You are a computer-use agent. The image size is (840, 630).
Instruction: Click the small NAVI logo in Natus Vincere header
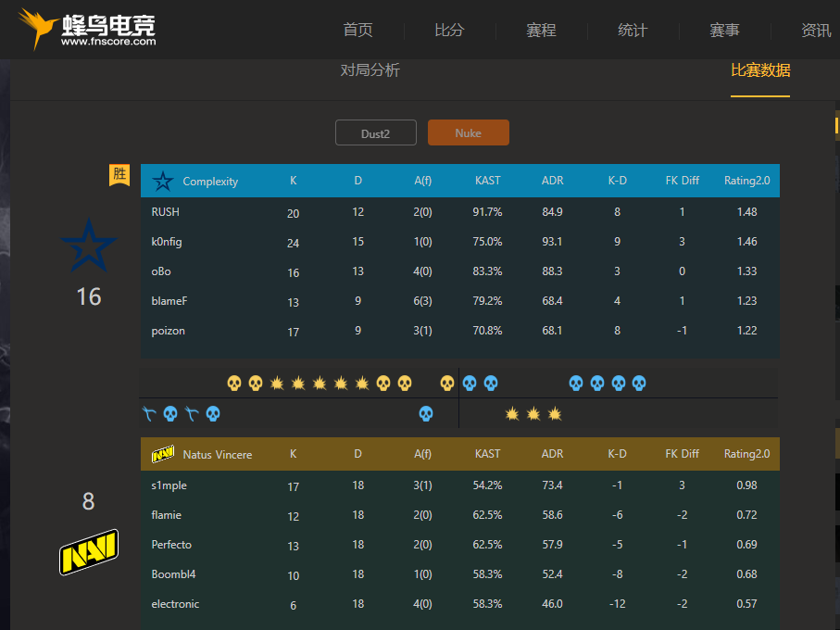pyautogui.click(x=163, y=454)
